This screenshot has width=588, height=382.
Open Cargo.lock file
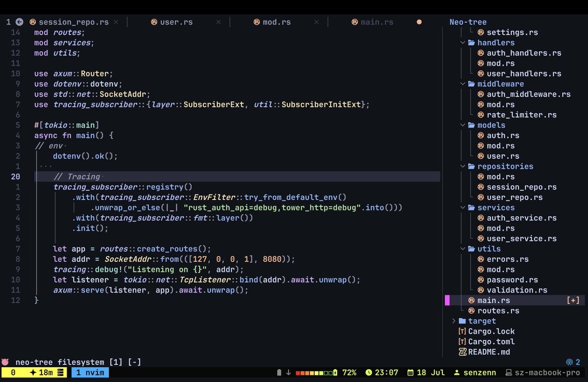(x=491, y=331)
